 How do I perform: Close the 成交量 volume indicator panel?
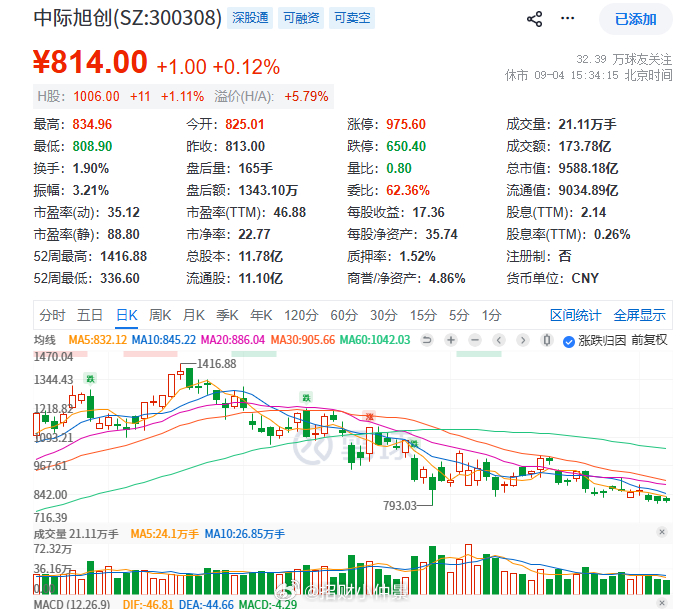click(662, 532)
